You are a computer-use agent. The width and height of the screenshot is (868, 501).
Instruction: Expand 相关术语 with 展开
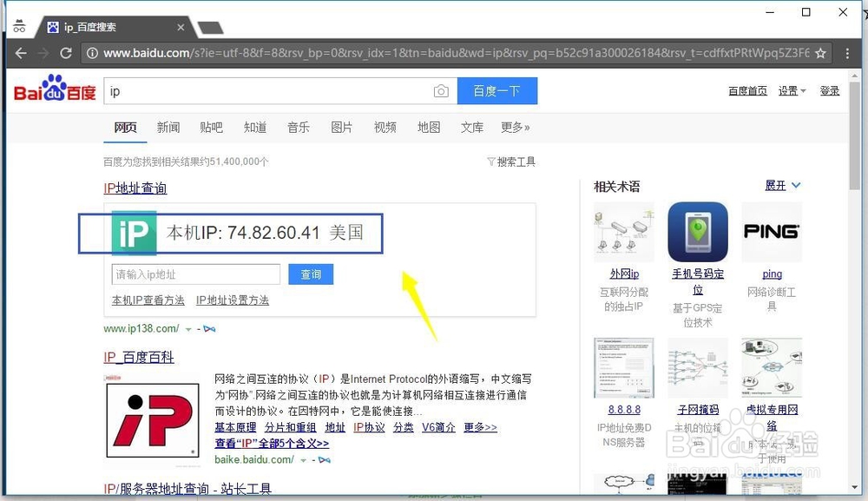782,186
